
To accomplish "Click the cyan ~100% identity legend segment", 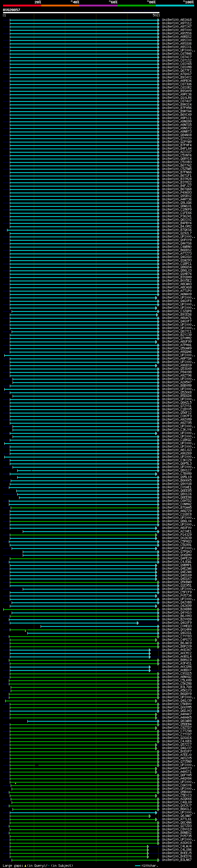I will point(175,6).
